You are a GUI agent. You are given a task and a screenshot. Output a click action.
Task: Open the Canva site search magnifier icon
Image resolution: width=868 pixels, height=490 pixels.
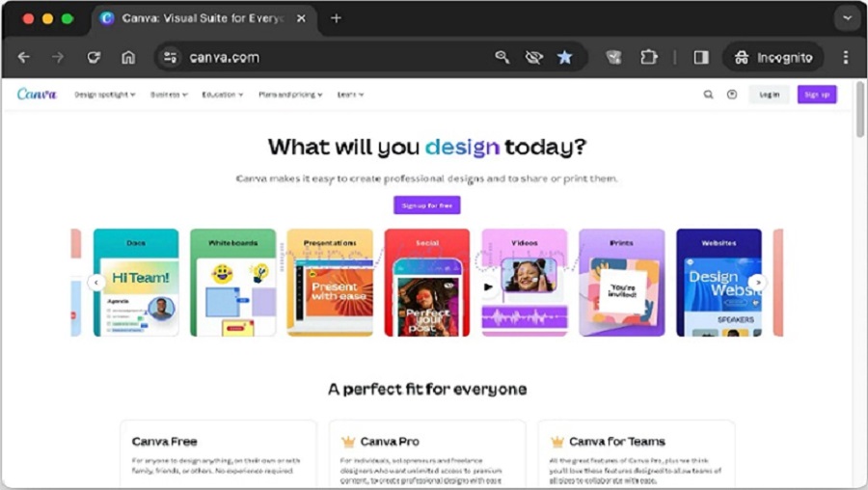708,95
